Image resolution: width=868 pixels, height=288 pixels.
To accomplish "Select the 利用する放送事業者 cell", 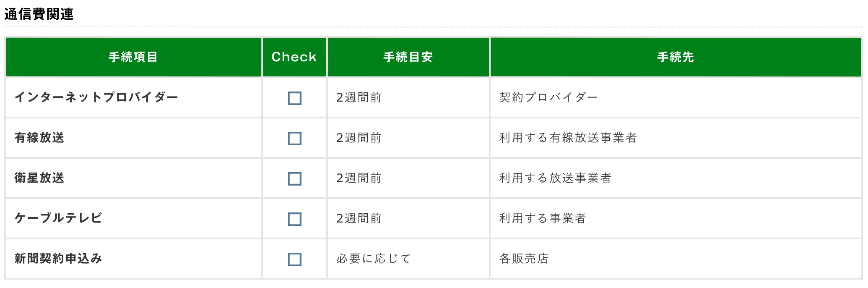I will (555, 178).
